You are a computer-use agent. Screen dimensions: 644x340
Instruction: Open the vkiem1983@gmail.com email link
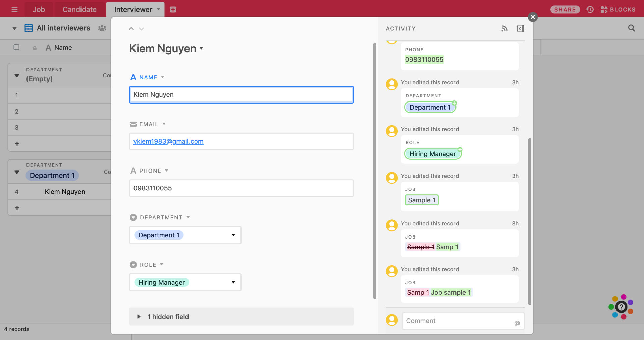168,141
